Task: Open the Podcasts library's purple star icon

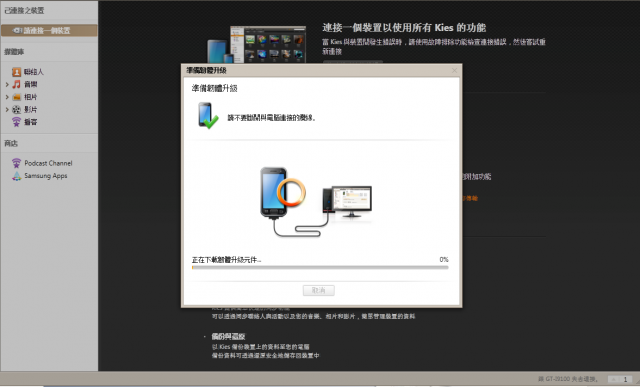Action: pos(16,122)
